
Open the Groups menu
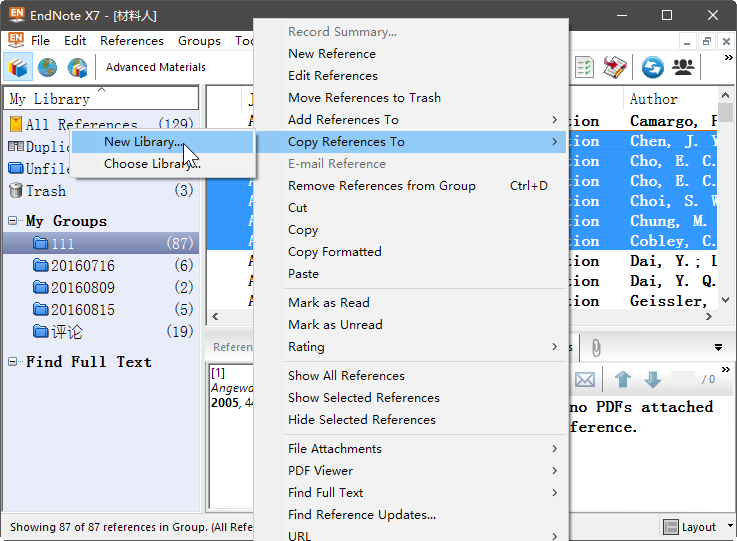(199, 41)
